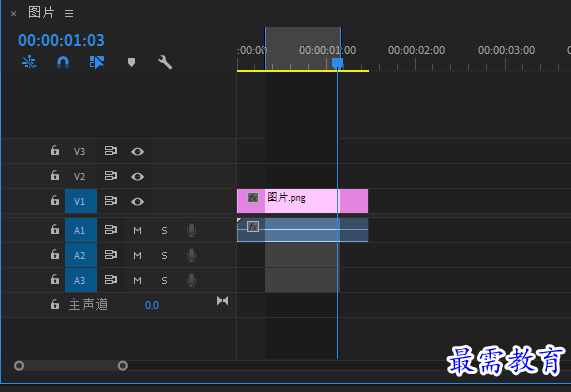Enable voice-over record on A2
Screen dimensions: 571x392
pyautogui.click(x=192, y=255)
